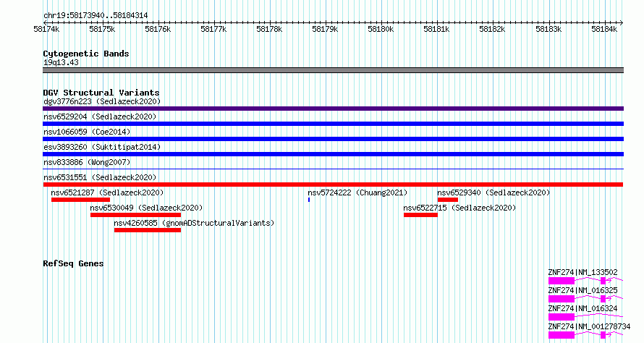Click the red nsv4260585 variant bar
The image size is (644, 343).
148,230
